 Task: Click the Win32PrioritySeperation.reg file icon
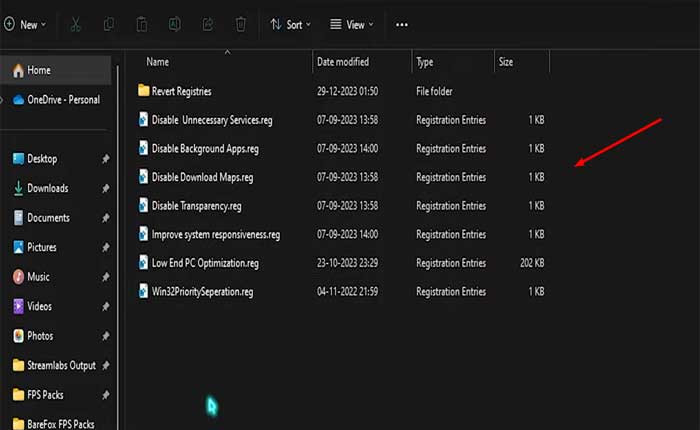pos(143,292)
